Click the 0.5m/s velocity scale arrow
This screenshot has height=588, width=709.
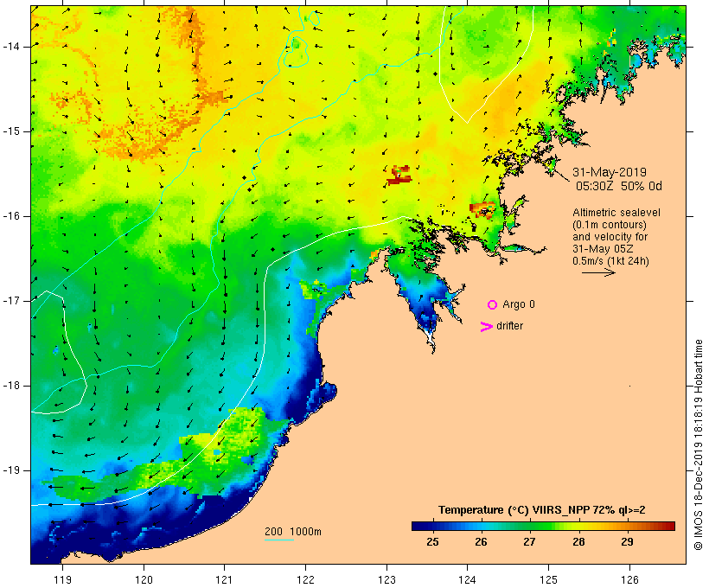(x=598, y=272)
